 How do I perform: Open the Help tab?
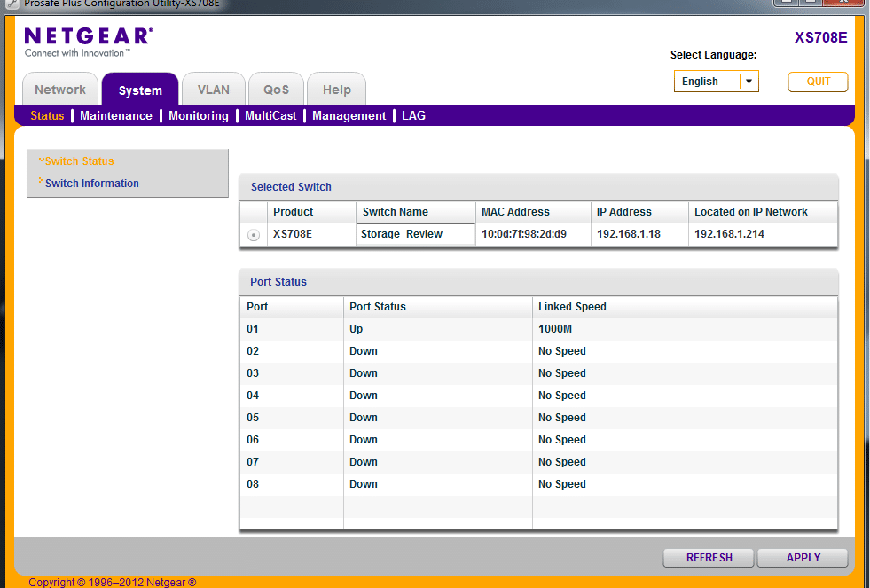pyautogui.click(x=337, y=90)
